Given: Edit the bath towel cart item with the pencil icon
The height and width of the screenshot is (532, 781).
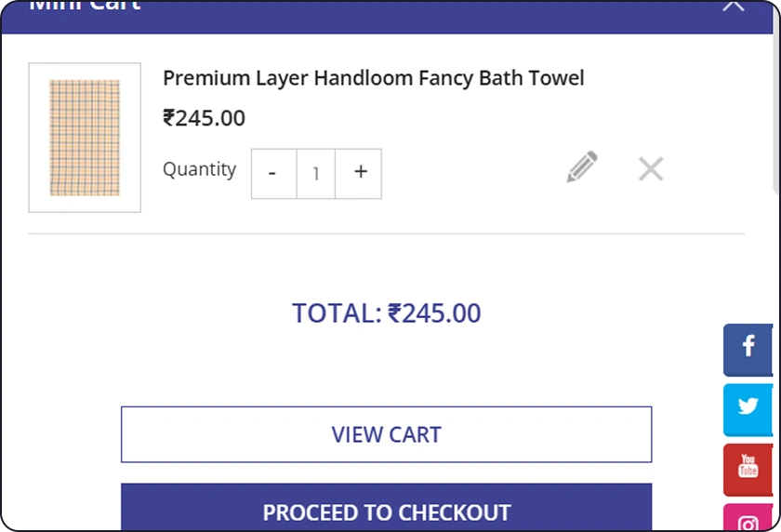Looking at the screenshot, I should point(582,166).
